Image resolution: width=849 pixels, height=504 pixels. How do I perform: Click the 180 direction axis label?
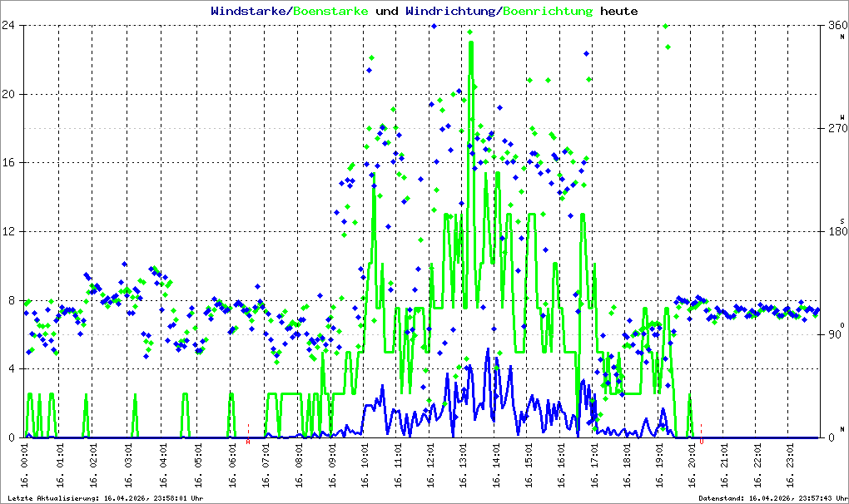[837, 231]
